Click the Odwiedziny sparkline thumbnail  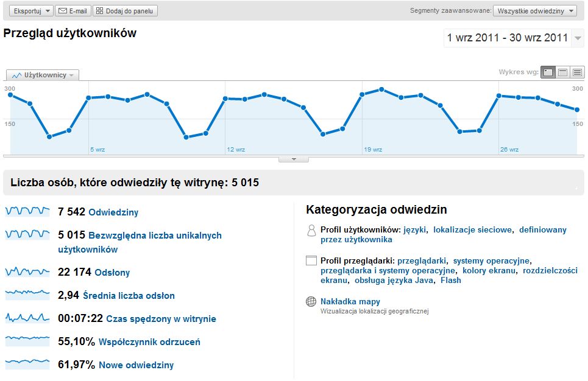coord(27,212)
